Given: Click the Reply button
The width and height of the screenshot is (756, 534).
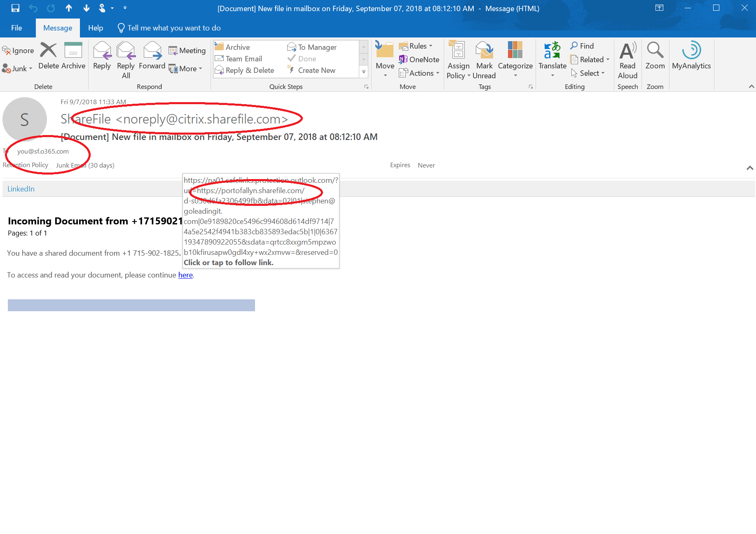Looking at the screenshot, I should pyautogui.click(x=102, y=56).
